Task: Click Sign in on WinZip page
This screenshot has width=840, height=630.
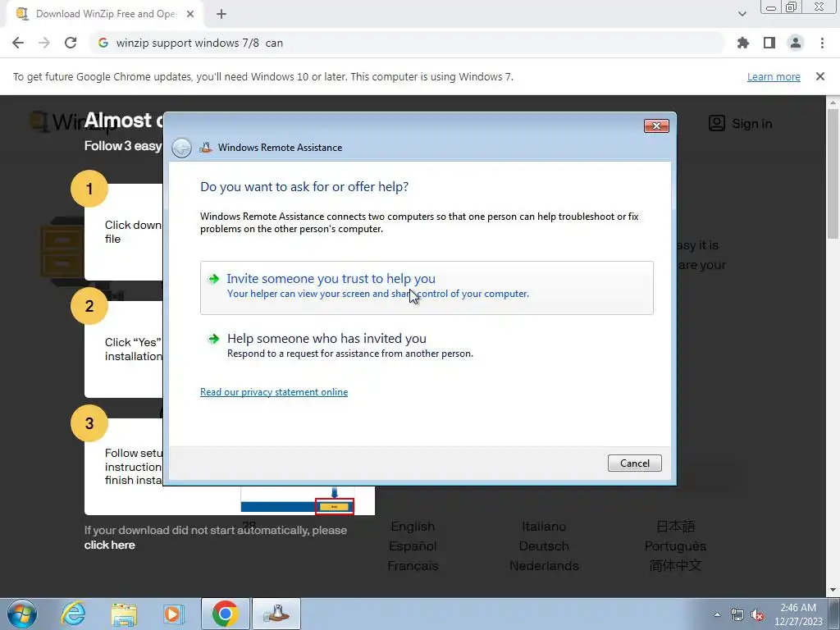Action: 741,124
